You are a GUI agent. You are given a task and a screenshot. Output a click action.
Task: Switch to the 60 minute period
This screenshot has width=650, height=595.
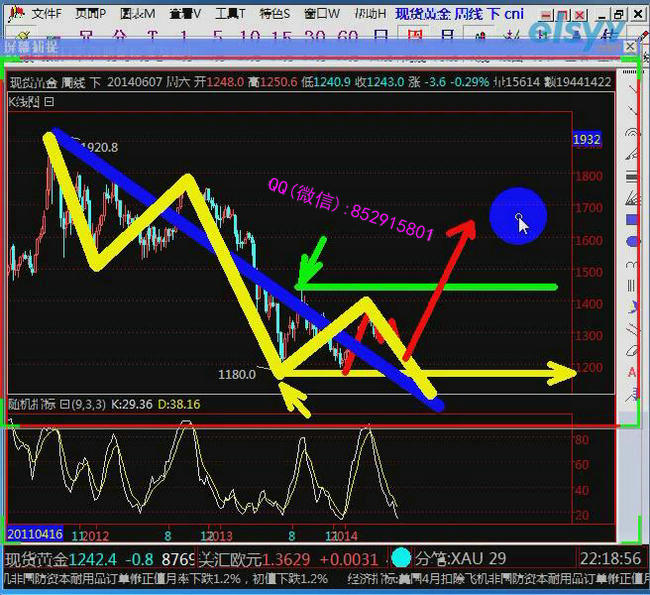[348, 37]
